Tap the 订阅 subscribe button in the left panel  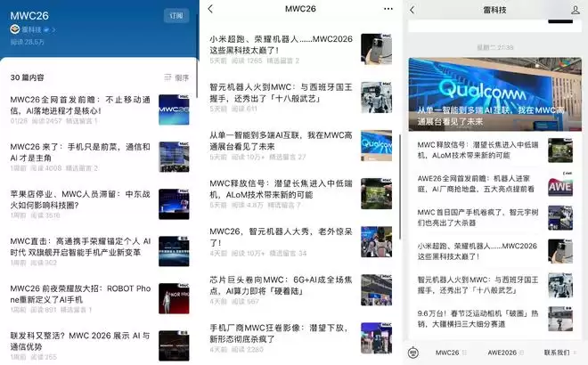pos(176,16)
